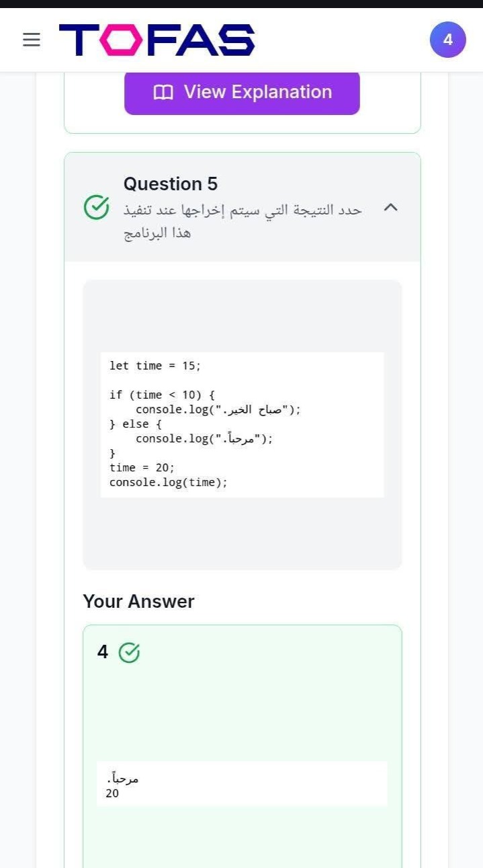Open the hamburger navigation menu
Viewport: 483px width, 868px height.
coord(32,40)
